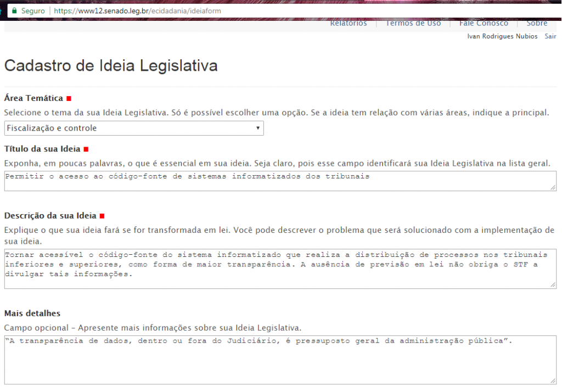Screen dimensions: 562x392
Task: Click Sair to log out
Action: pos(550,36)
